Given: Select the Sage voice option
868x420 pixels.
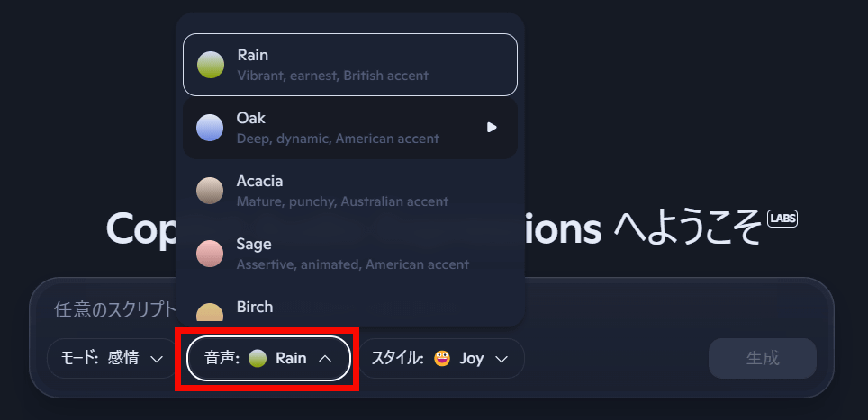Looking at the screenshot, I should tap(351, 254).
